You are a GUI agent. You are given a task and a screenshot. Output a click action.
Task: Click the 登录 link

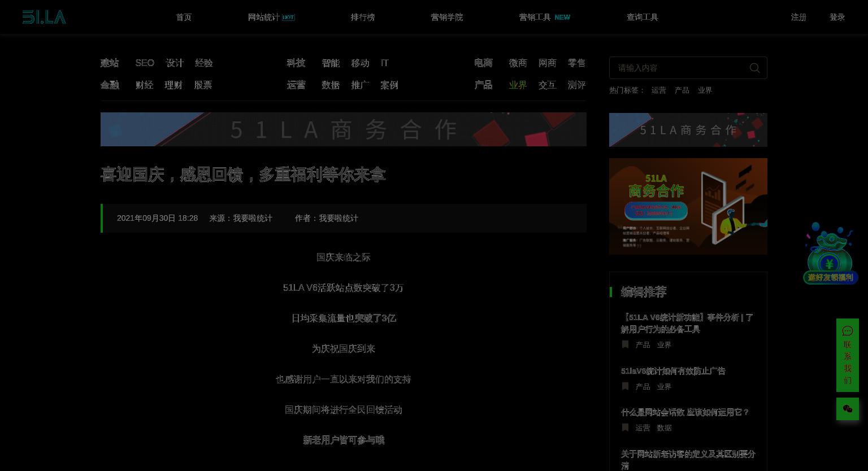click(837, 18)
